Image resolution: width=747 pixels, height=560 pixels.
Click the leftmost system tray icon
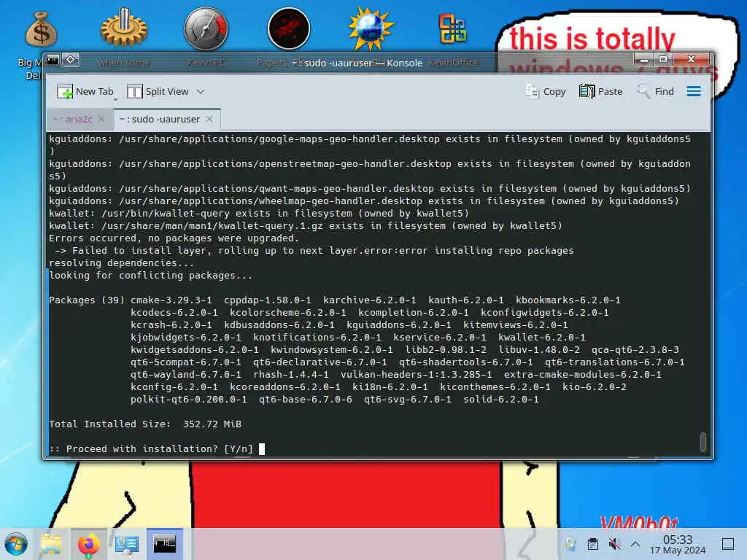(x=570, y=544)
